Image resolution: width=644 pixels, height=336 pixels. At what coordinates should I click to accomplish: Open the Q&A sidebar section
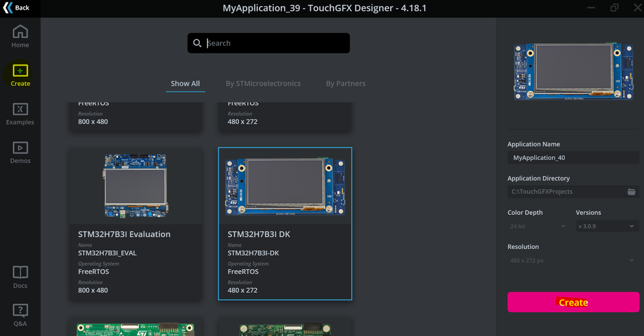(20, 315)
